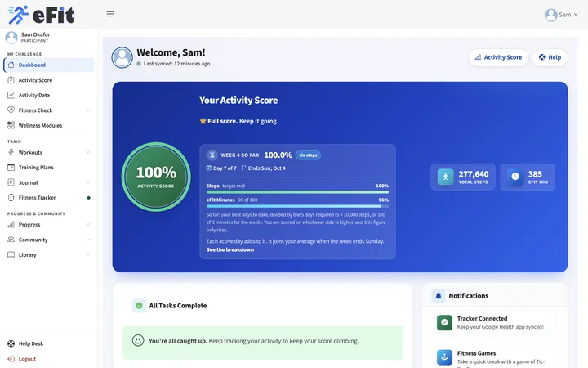
Task: Click the Progress bar-chart icon
Action: pos(11,225)
